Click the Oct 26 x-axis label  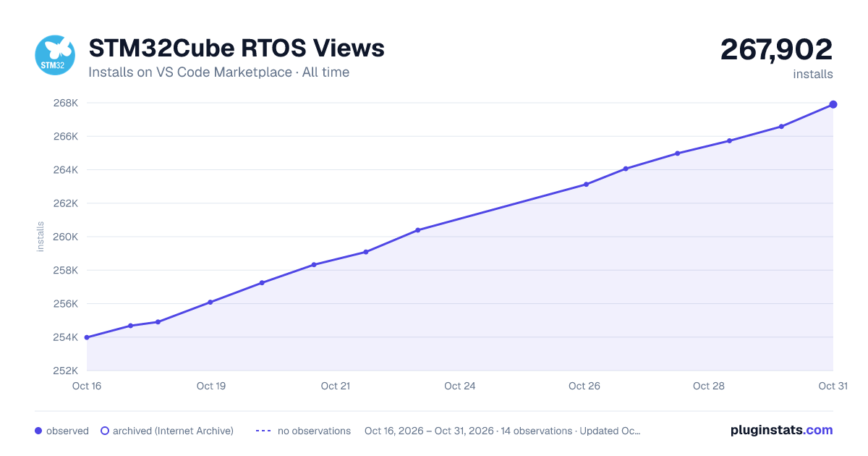point(584,386)
